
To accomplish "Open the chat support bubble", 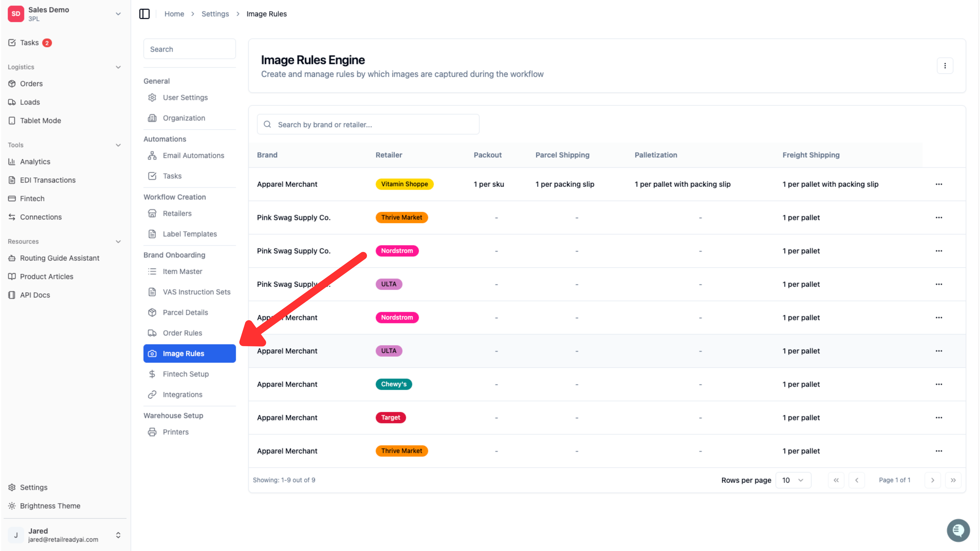I will coord(958,530).
